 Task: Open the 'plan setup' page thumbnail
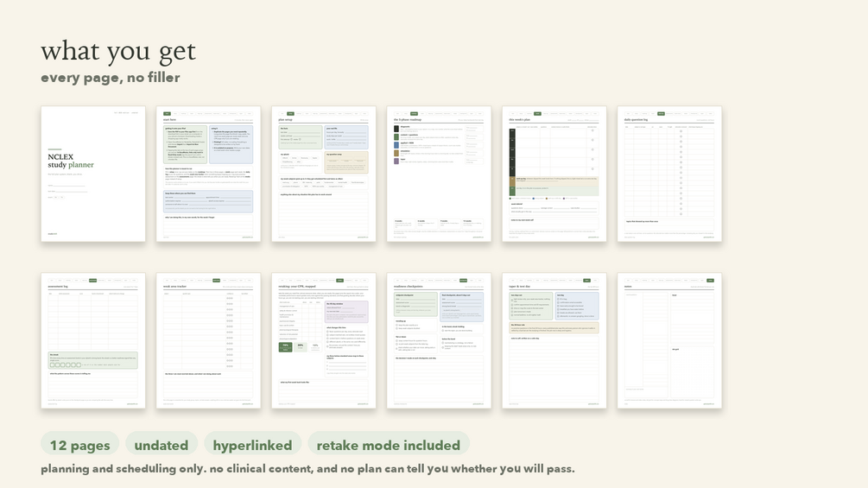click(324, 174)
